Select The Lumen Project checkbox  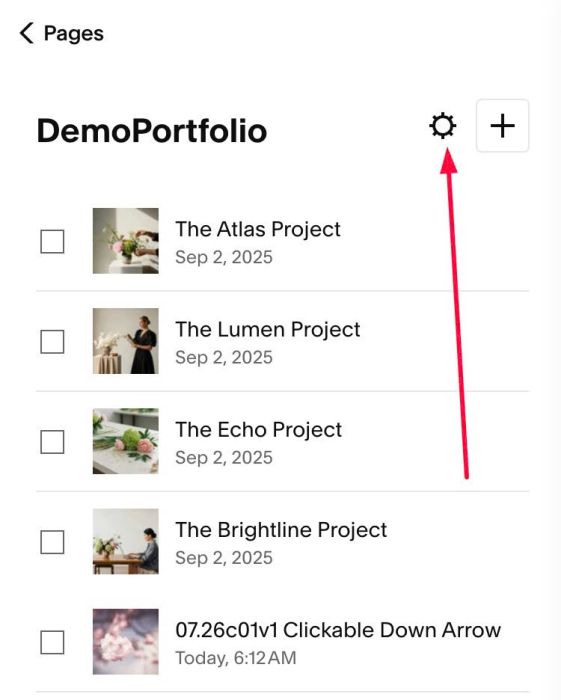pos(52,342)
